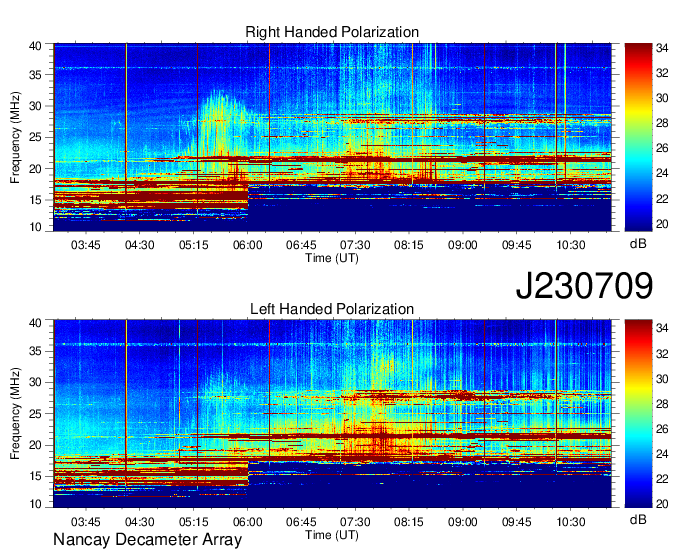Select "04:30" time tick on Left Handed plot
Viewport: 680px width, 552px height.
point(140,522)
